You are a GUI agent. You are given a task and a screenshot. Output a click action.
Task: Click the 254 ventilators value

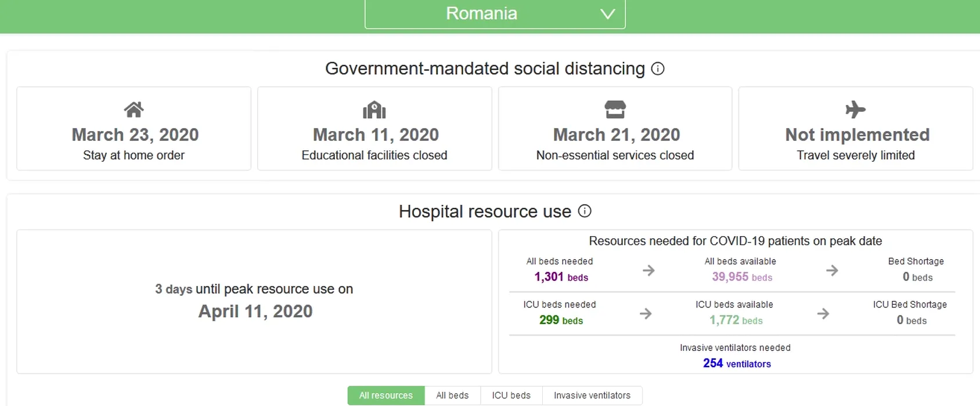point(737,364)
